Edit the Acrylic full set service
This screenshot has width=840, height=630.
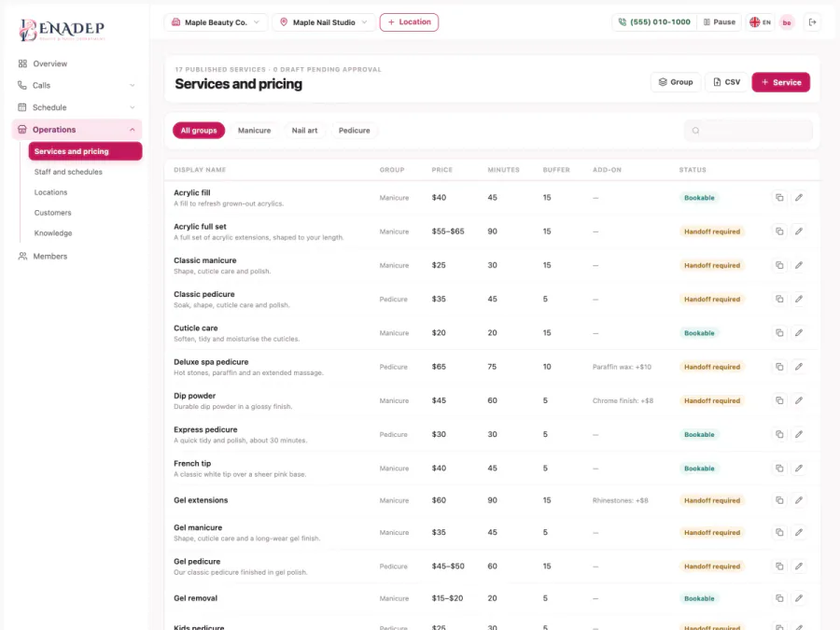799,231
